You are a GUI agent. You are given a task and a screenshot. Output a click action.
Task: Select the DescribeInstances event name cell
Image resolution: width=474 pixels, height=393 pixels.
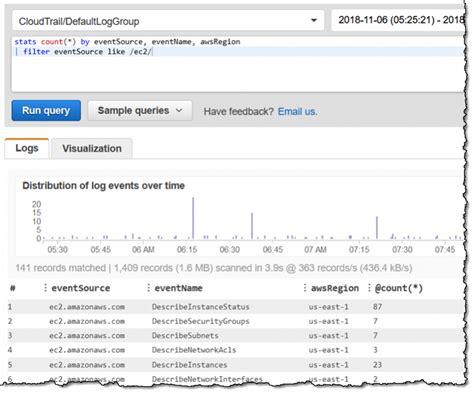[x=189, y=365]
